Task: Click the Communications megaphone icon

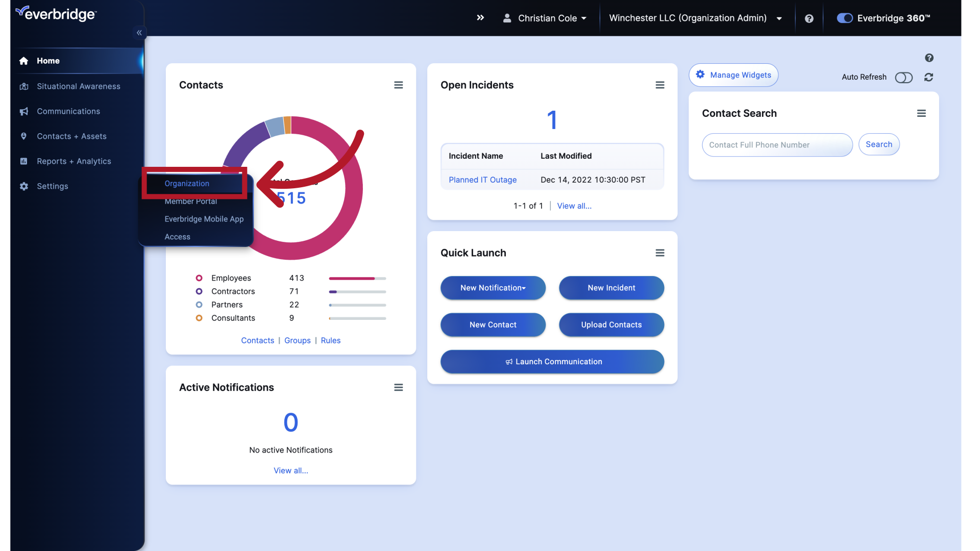Action: [x=23, y=111]
